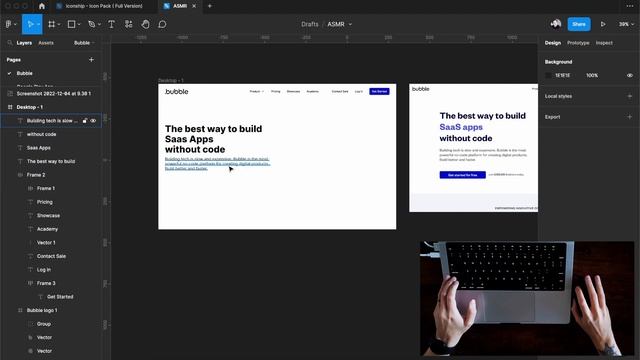The height and width of the screenshot is (360, 640).
Task: Open the shape tools dropdown arrow
Action: coord(79,24)
